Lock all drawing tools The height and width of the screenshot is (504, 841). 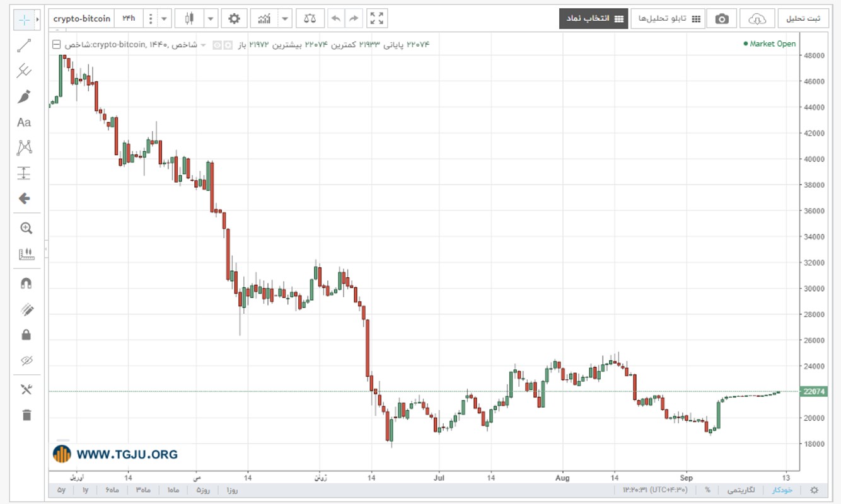coord(26,335)
